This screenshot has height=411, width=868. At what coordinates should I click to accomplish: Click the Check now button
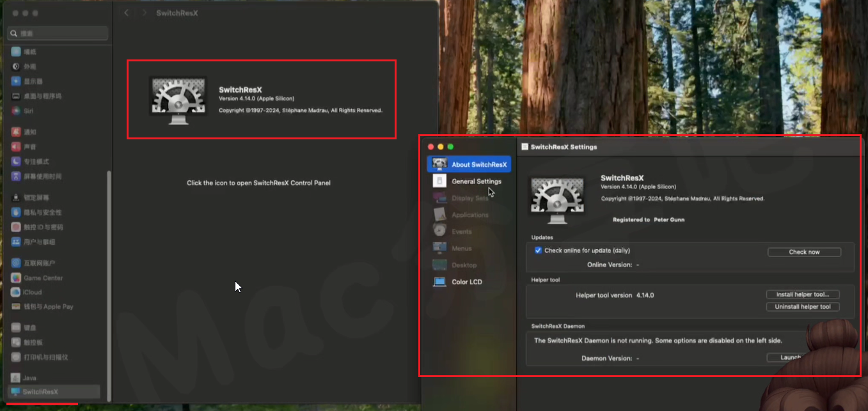tap(804, 252)
